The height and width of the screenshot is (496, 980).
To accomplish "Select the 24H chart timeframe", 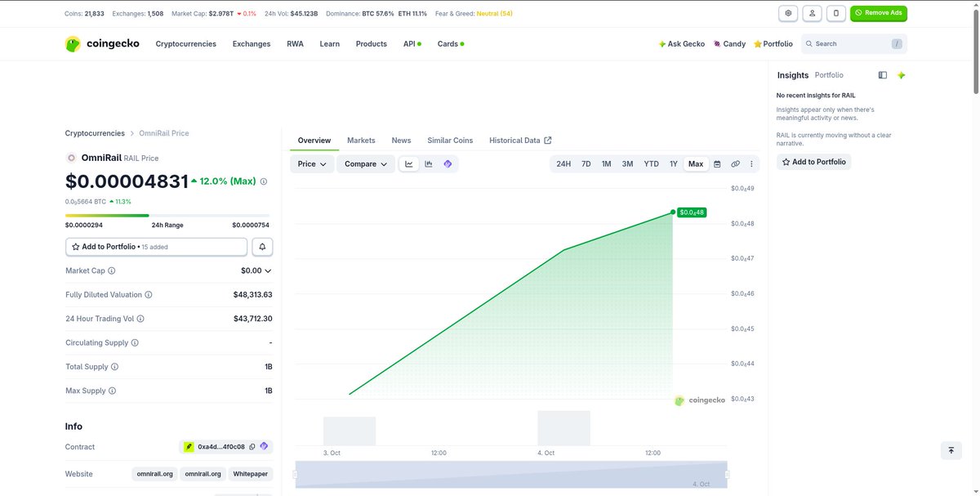I will coord(563,164).
